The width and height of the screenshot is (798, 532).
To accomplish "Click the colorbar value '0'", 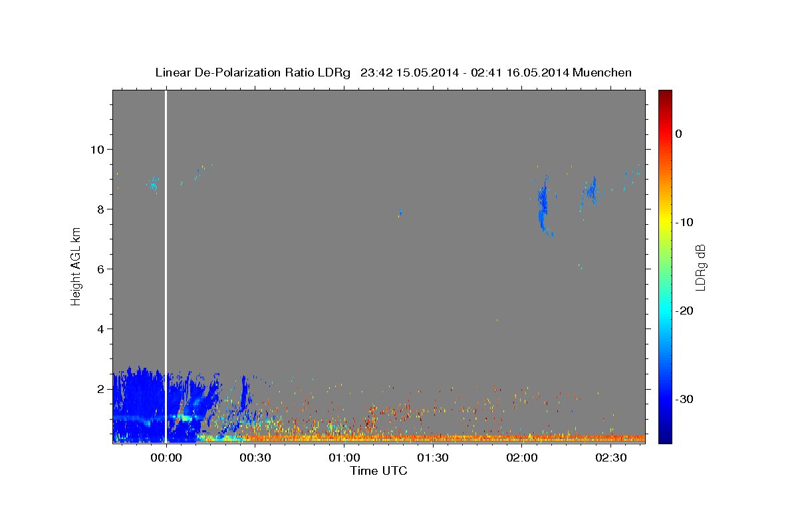I will [679, 134].
